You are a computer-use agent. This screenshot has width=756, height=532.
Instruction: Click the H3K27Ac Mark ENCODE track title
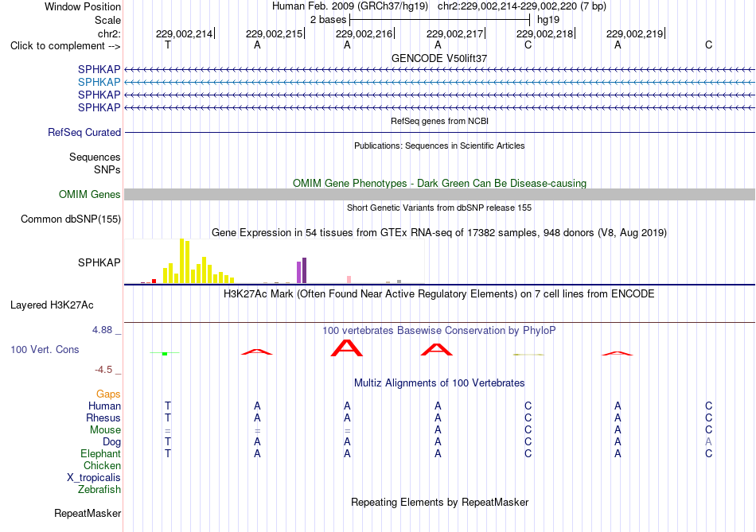click(x=439, y=294)
